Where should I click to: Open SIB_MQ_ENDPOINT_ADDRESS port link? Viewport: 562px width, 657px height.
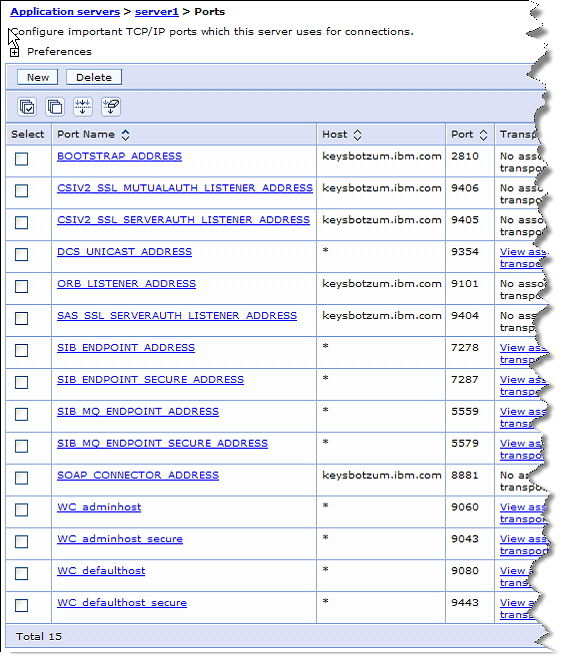(138, 411)
